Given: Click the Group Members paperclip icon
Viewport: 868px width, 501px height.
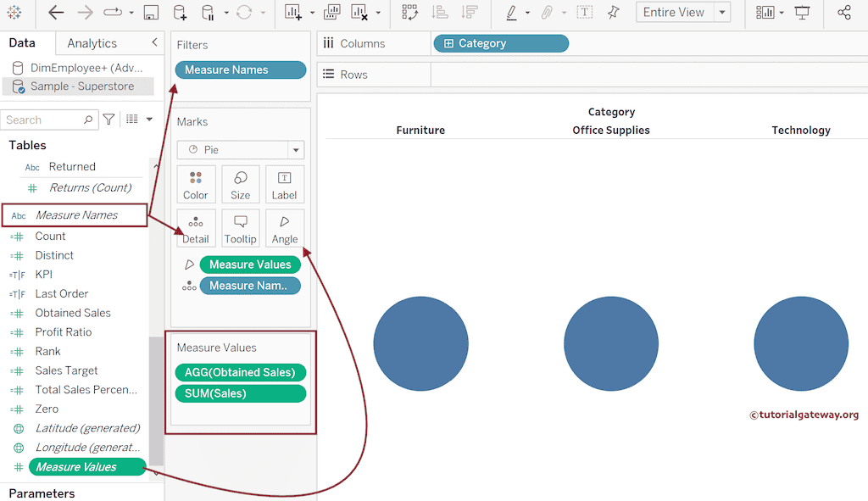Looking at the screenshot, I should click(x=547, y=12).
